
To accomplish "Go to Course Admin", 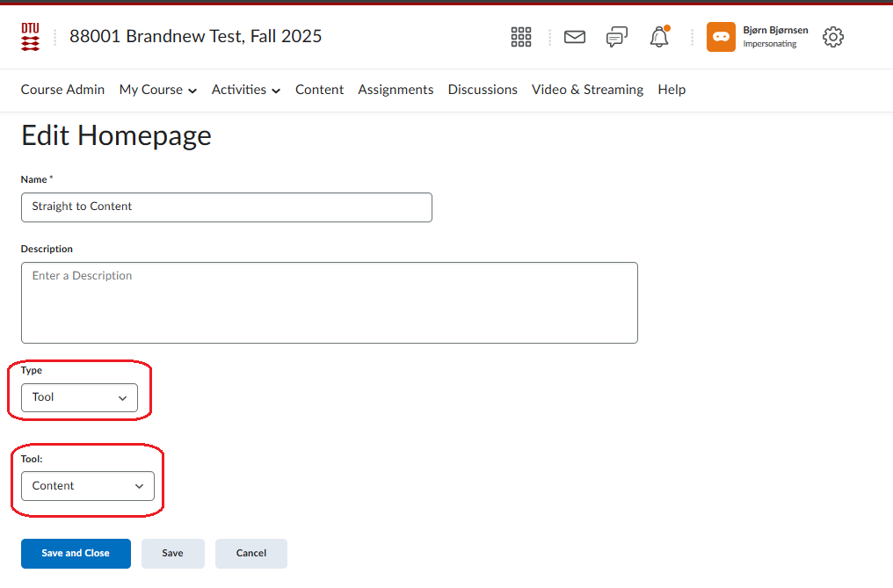I will [x=62, y=90].
